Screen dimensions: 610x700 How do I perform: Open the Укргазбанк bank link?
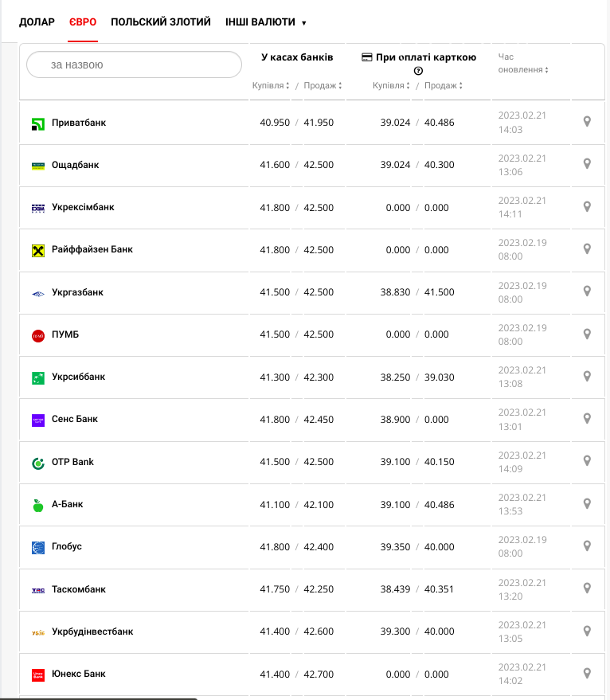click(x=77, y=292)
